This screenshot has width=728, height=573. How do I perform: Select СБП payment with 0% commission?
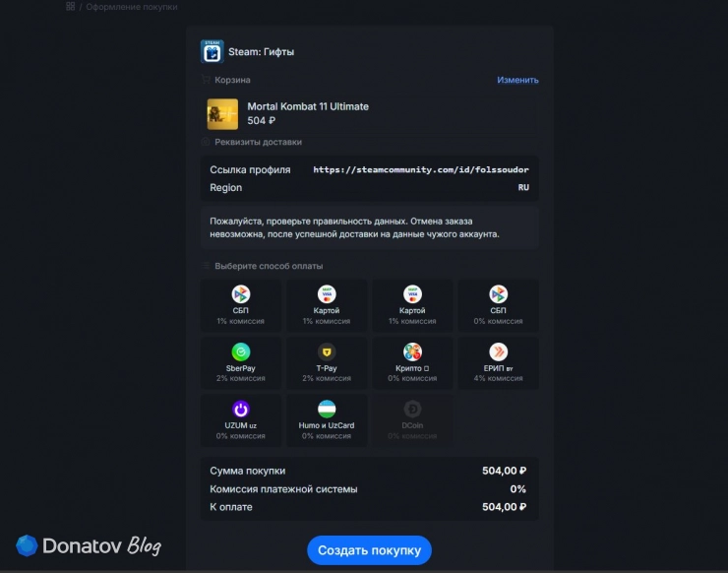click(498, 305)
